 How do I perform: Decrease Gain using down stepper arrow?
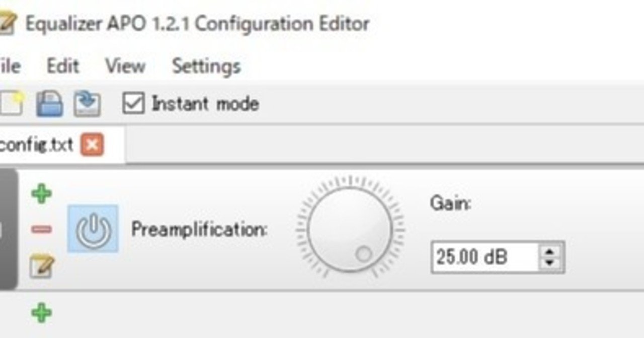click(x=549, y=263)
